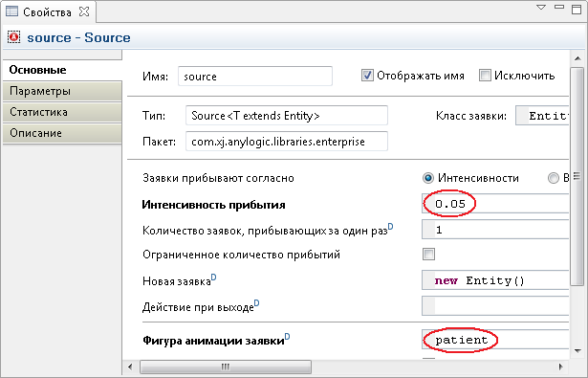Viewport: 588px width, 378px height.
Task: Maximize the properties panel
Action: pyautogui.click(x=577, y=9)
